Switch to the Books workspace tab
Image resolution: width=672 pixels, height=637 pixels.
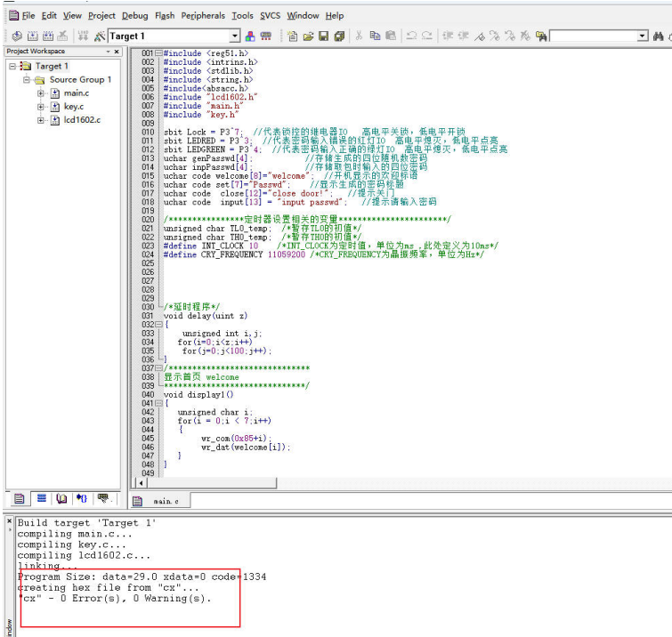pos(61,498)
